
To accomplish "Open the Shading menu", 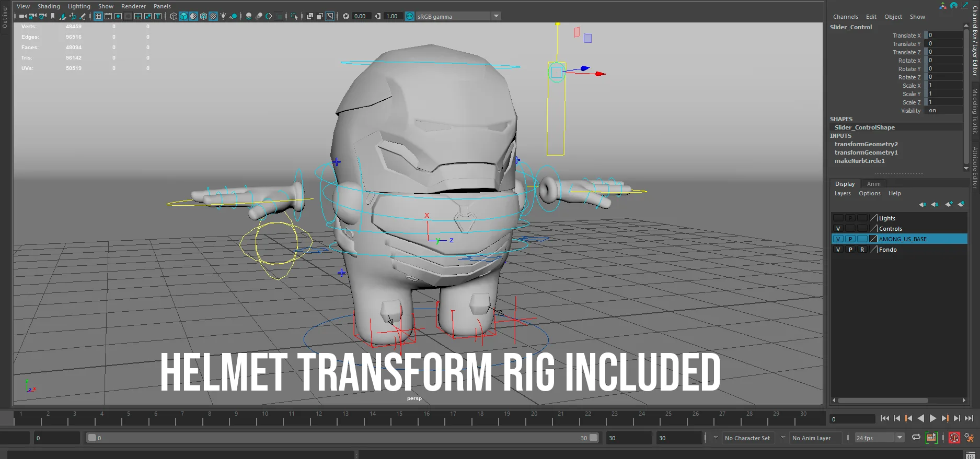I will click(49, 6).
